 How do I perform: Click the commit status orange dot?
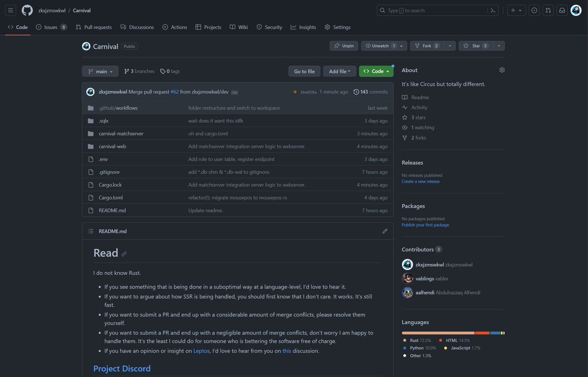pyautogui.click(x=295, y=92)
